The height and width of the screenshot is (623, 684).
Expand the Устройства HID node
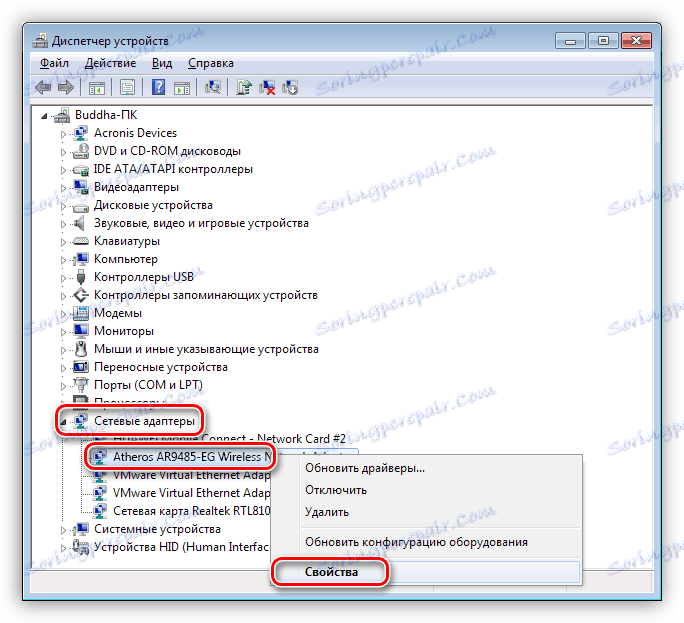(63, 548)
